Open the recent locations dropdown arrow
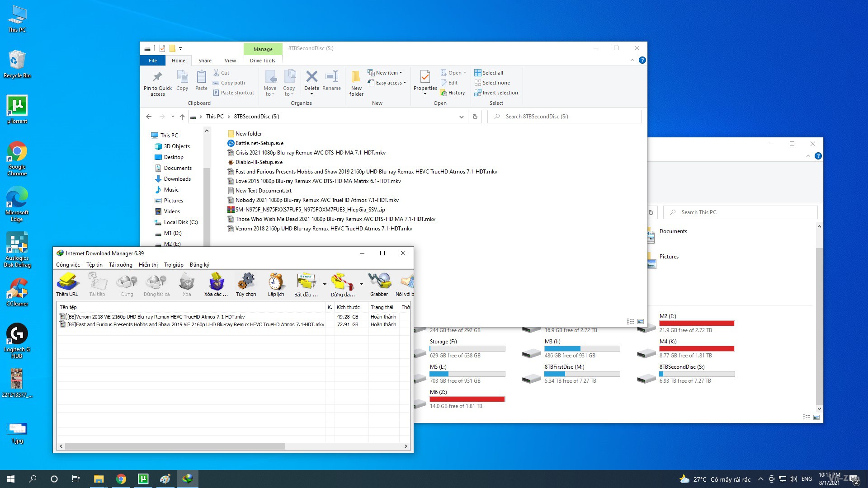The height and width of the screenshot is (488, 868). [x=173, y=117]
